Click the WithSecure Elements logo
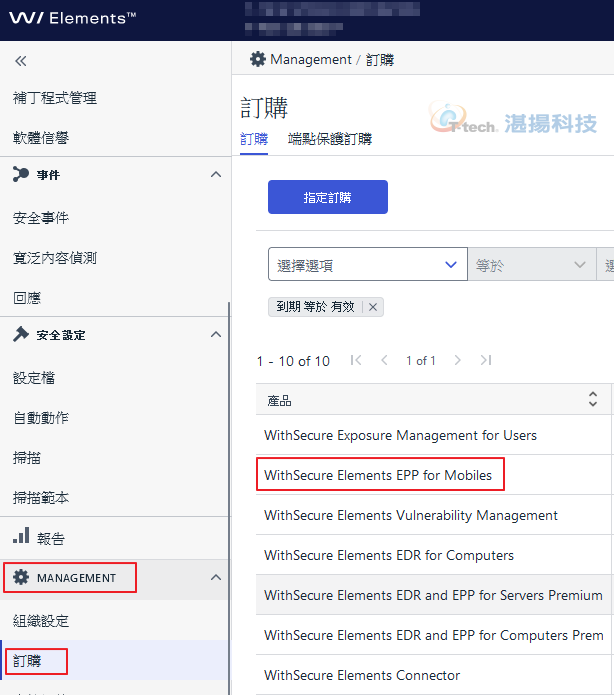This screenshot has width=614, height=695. 73,18
